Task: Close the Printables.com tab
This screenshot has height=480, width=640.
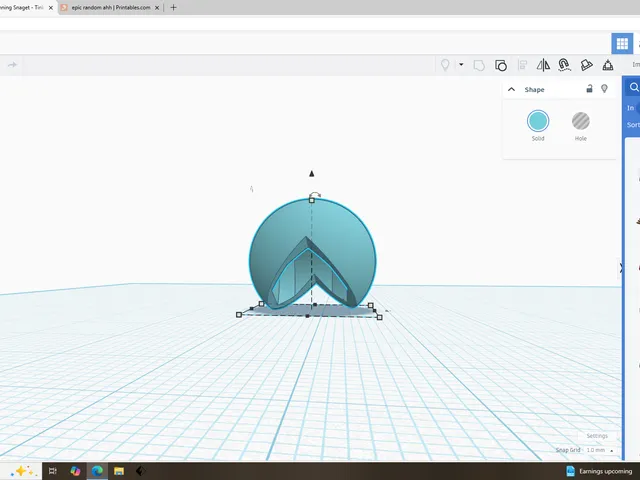Action: 157,7
